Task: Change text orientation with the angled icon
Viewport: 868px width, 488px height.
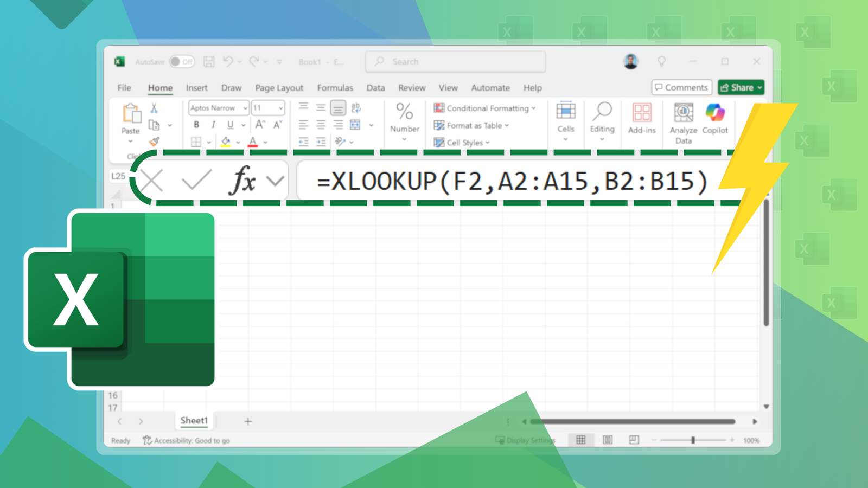Action: pyautogui.click(x=340, y=142)
